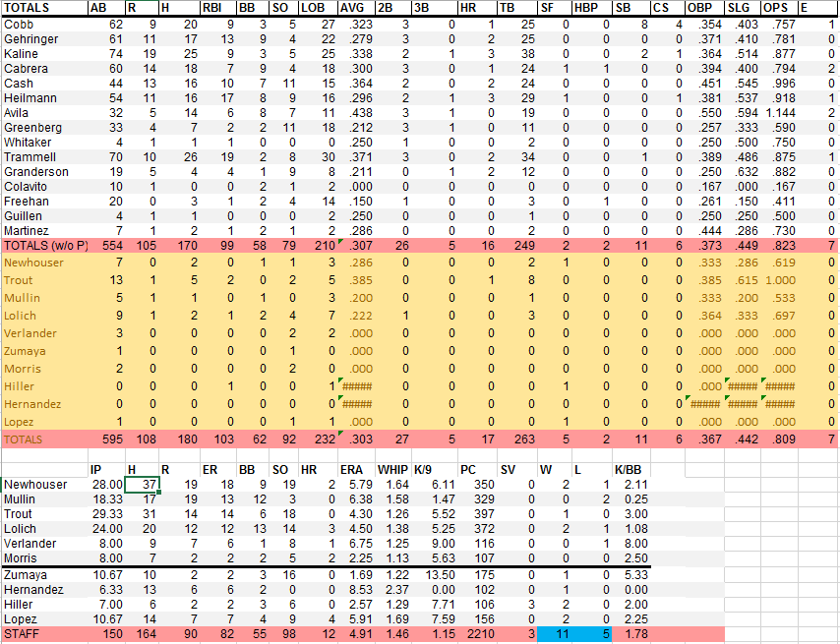Select Cobb's stolen bases value 8
840x644 pixels.
click(x=644, y=25)
